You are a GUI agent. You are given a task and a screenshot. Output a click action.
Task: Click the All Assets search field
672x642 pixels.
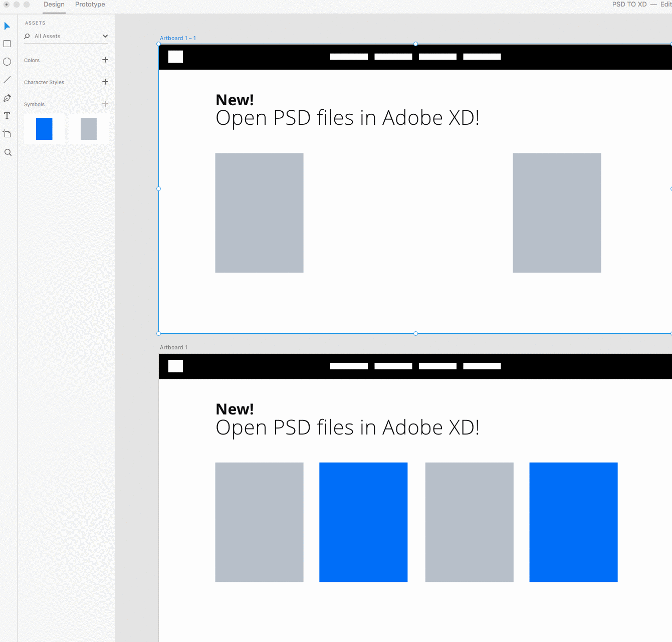[x=66, y=36]
